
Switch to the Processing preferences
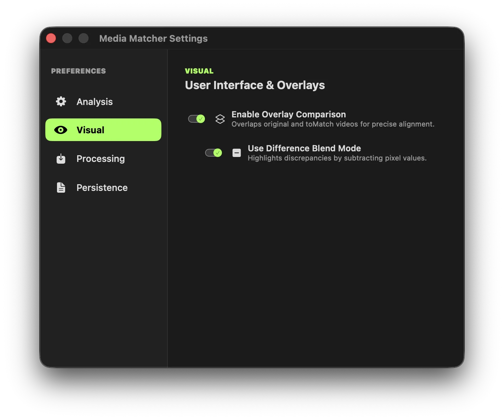(103, 158)
